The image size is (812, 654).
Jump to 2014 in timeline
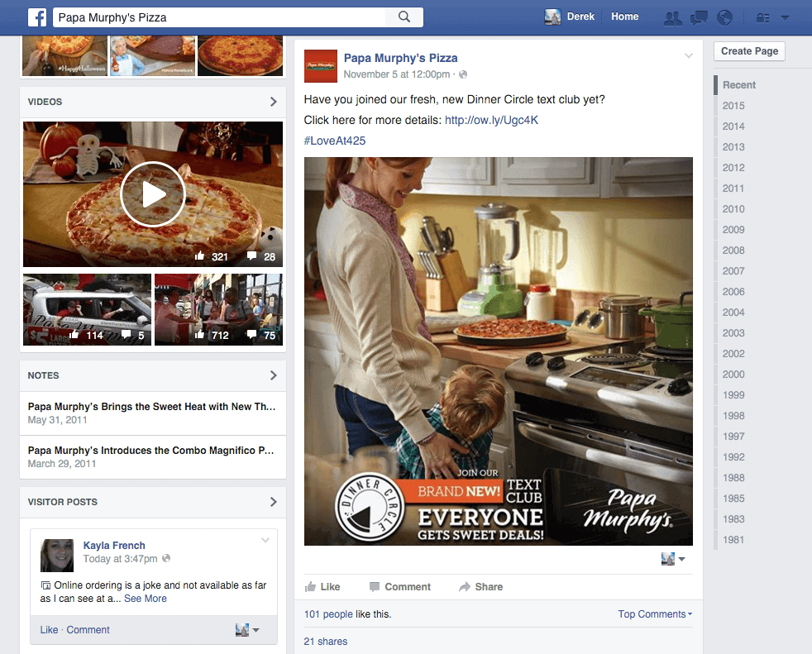(733, 127)
